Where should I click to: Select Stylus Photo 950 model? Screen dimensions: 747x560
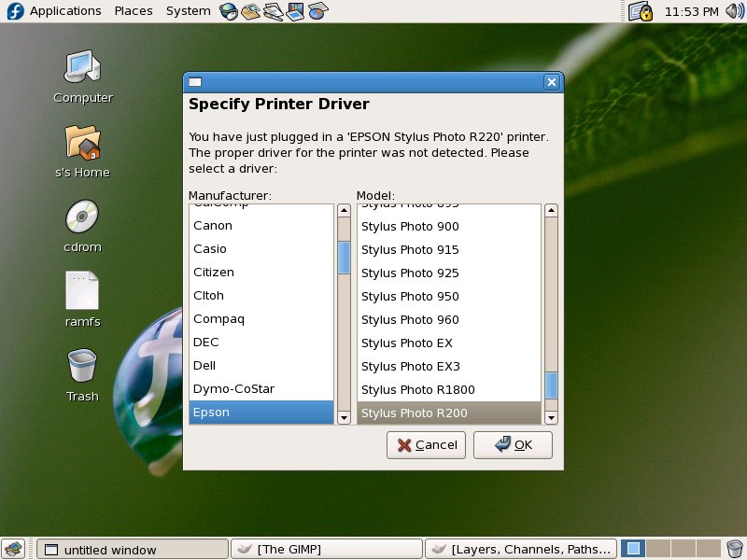coord(449,297)
